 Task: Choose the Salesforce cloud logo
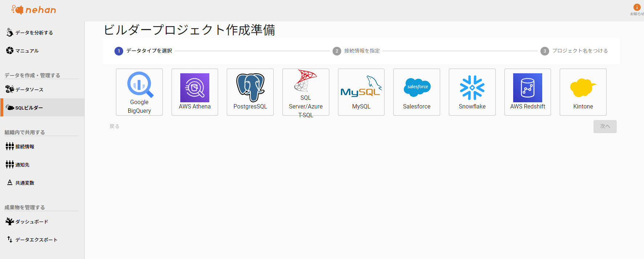click(417, 87)
